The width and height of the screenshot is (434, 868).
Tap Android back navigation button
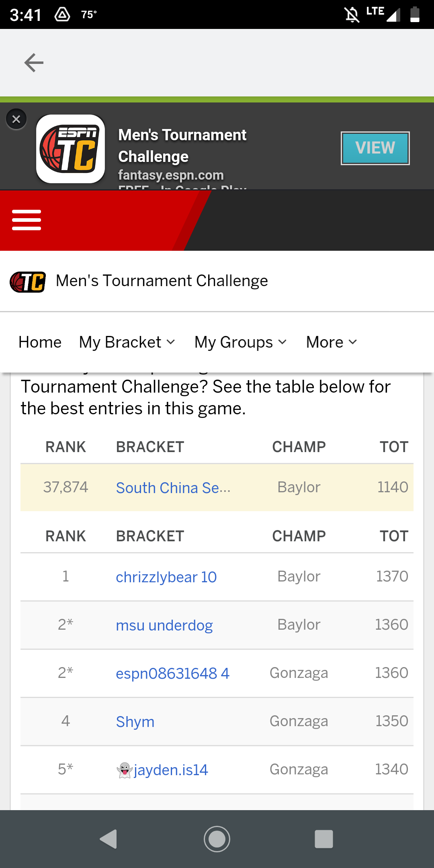[108, 839]
